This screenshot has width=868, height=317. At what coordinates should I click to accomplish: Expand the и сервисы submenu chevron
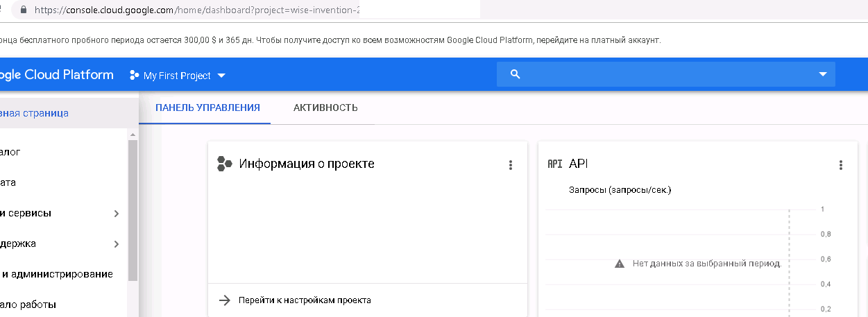pos(116,214)
